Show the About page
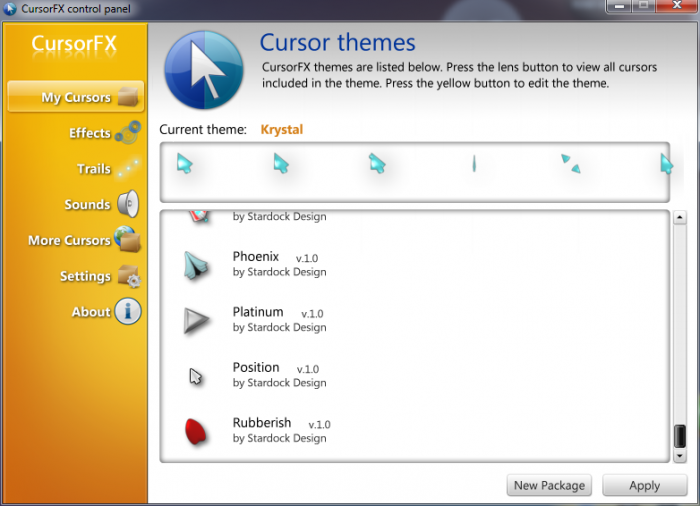 click(x=91, y=312)
